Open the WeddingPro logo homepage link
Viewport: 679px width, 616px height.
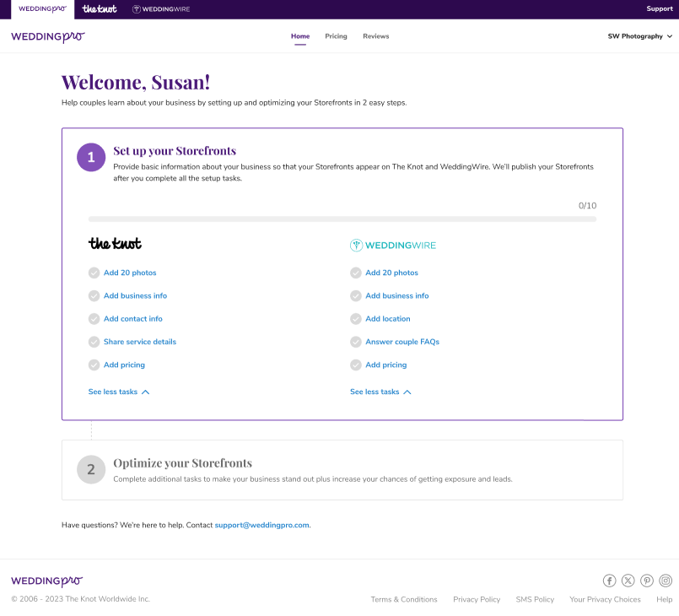coord(46,36)
